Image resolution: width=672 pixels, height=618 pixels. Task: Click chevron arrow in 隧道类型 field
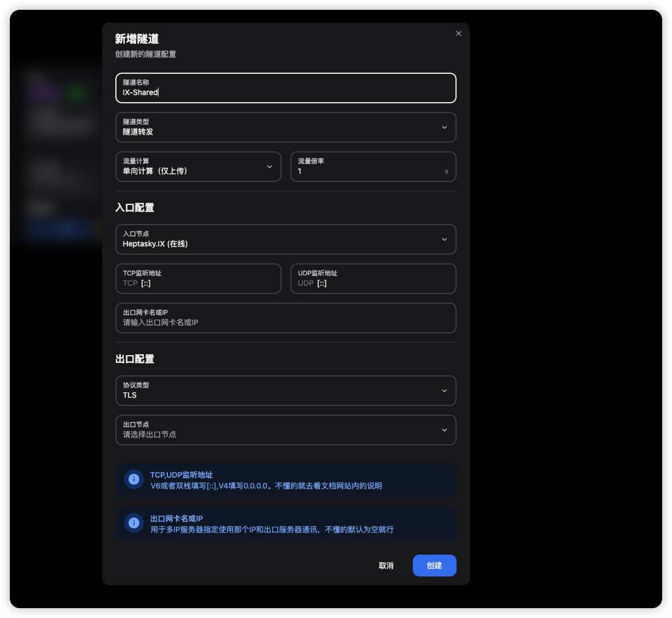[444, 127]
